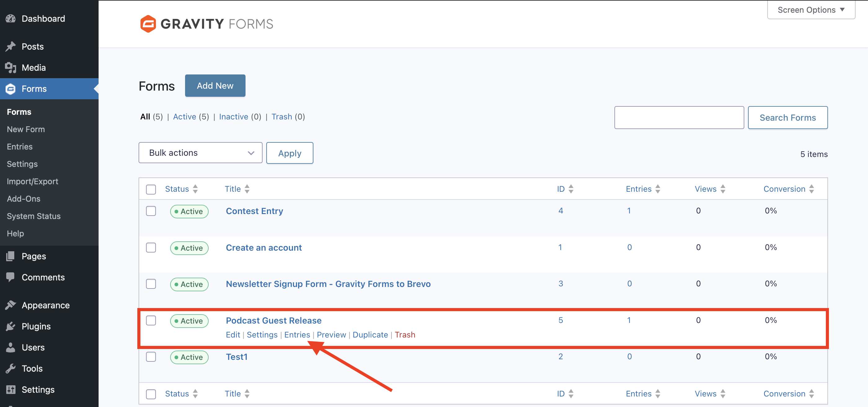Viewport: 868px width, 407px height.
Task: Click Edit under Podcast Guest Release
Action: pyautogui.click(x=233, y=335)
